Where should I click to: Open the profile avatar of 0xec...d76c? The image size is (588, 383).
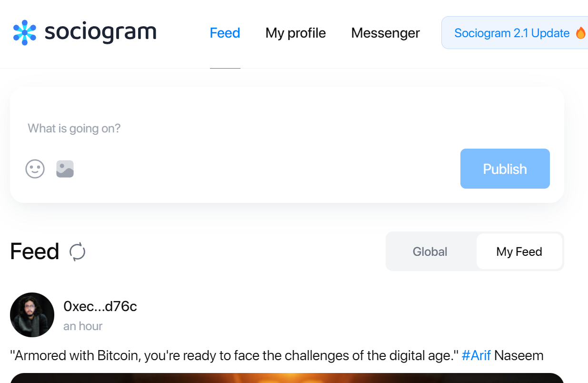pyautogui.click(x=32, y=315)
